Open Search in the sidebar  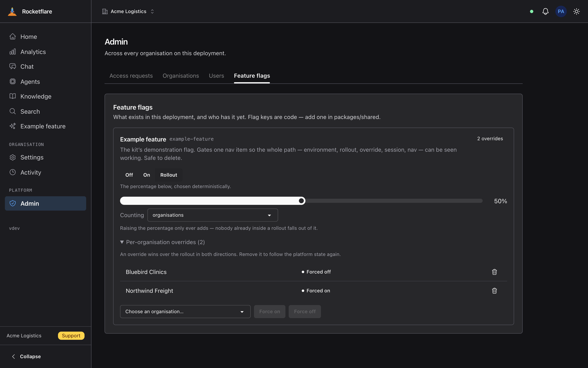click(46, 111)
